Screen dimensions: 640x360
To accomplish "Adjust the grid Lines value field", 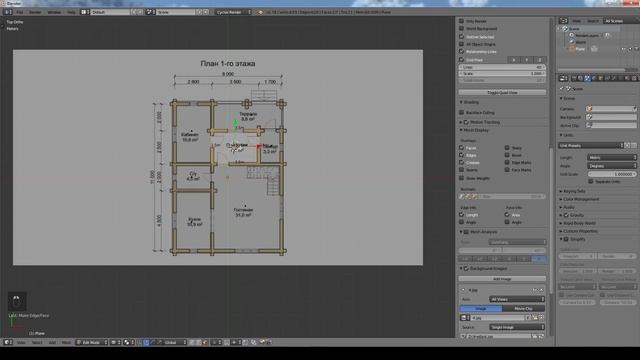I will [502, 67].
